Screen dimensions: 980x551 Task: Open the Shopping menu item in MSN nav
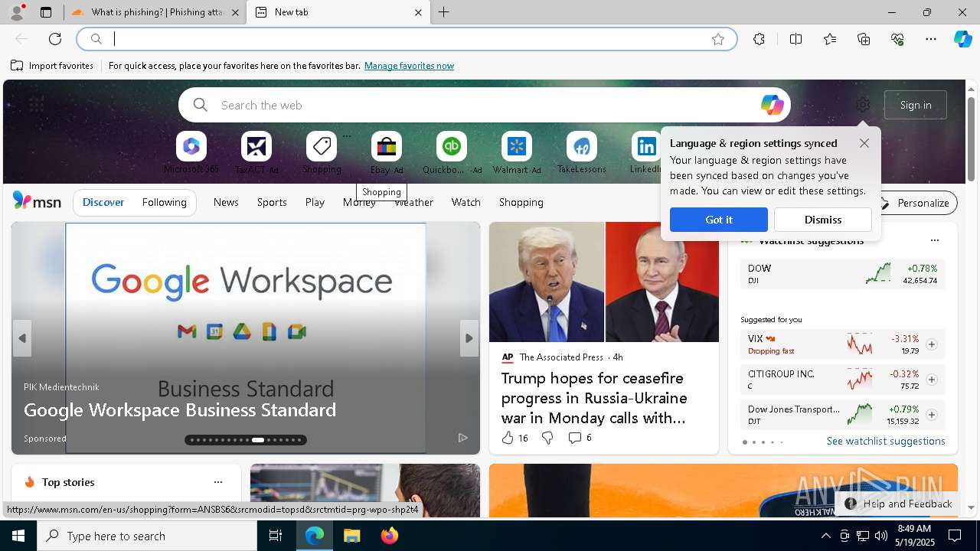point(521,202)
